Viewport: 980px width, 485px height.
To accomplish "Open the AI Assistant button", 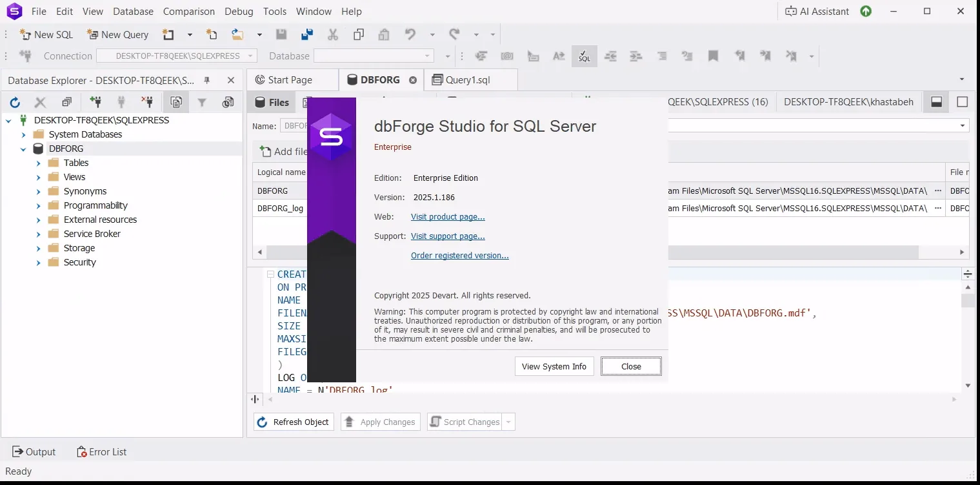I will click(817, 11).
